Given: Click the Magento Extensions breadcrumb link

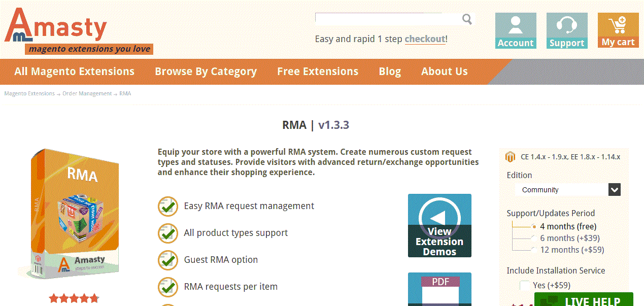Looking at the screenshot, I should tap(29, 93).
